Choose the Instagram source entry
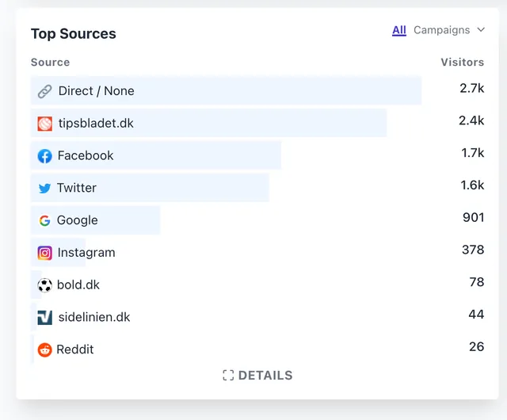Screen dimensions: 507x420 86,253
